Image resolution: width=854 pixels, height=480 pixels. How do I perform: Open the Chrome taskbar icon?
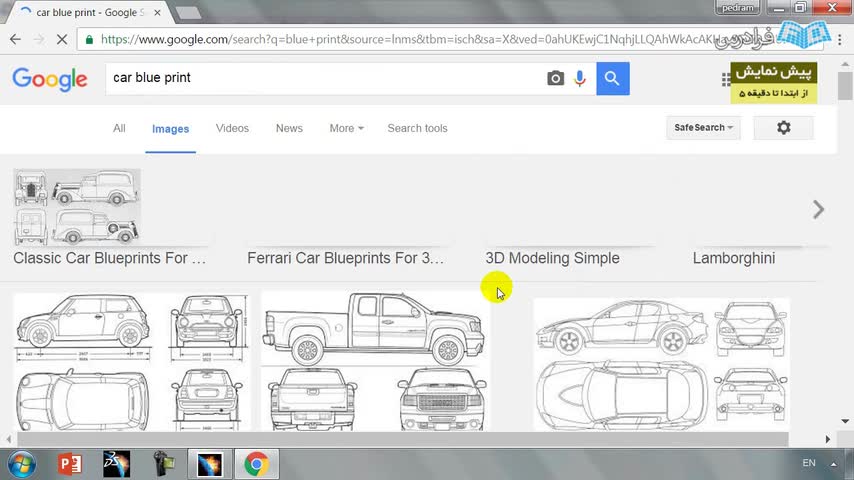coord(257,464)
